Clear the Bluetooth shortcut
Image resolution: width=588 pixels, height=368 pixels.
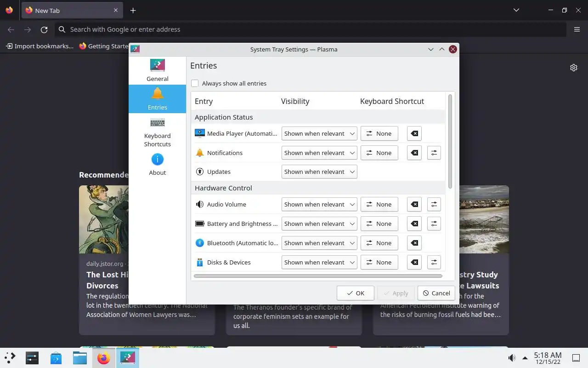(414, 243)
